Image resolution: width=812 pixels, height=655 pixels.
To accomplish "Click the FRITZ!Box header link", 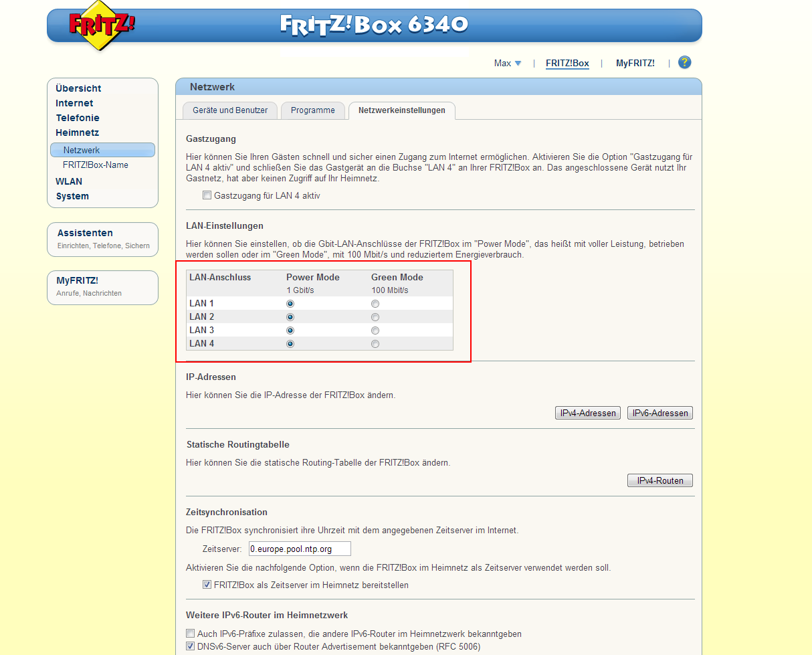I will coord(567,64).
